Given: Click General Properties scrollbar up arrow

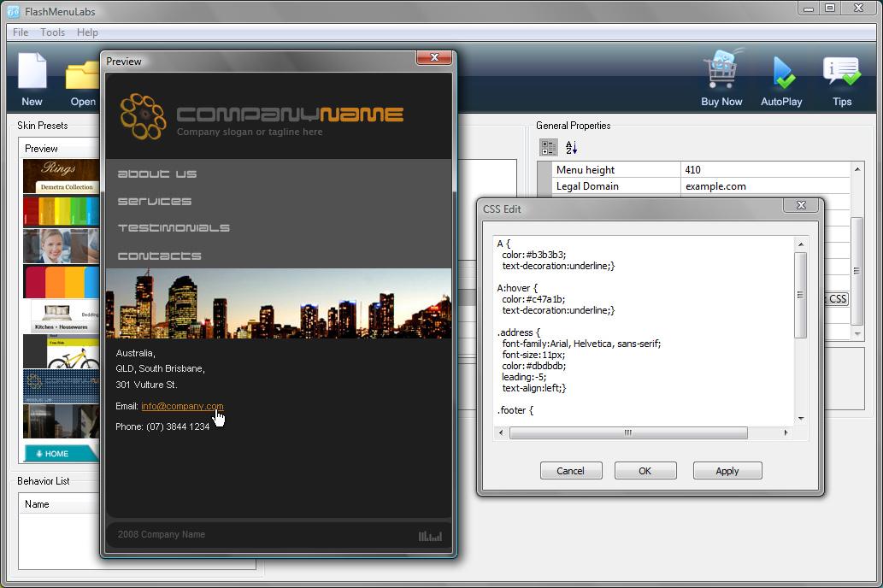Looking at the screenshot, I should click(x=857, y=169).
